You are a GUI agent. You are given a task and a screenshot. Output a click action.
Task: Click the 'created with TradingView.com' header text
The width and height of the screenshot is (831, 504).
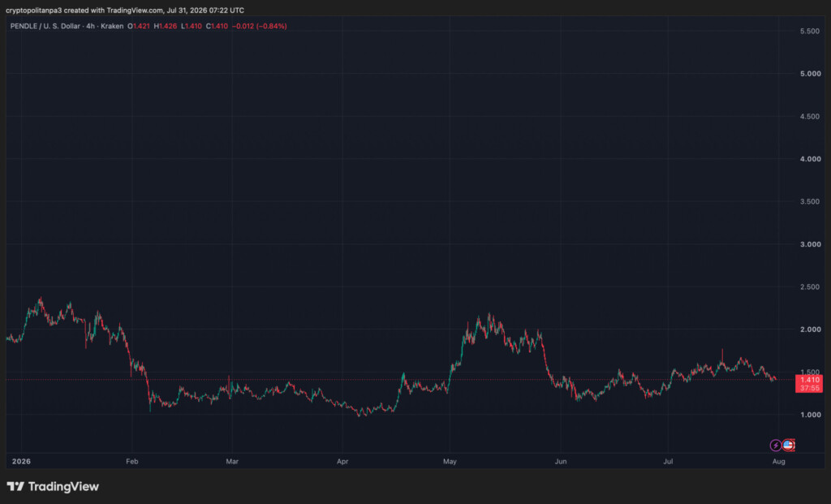coord(114,10)
